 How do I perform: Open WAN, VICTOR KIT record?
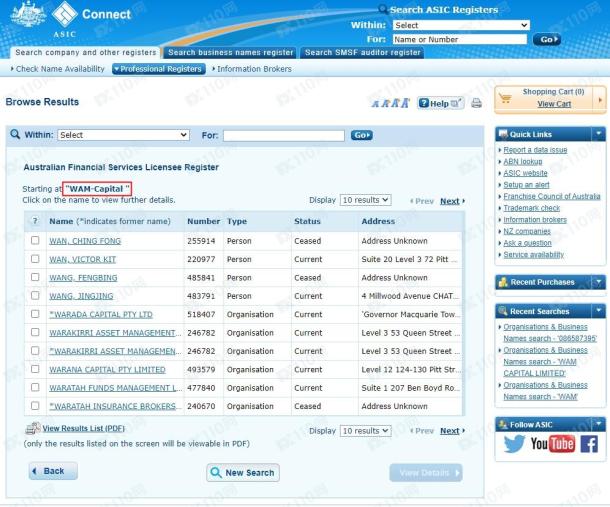coord(82,260)
